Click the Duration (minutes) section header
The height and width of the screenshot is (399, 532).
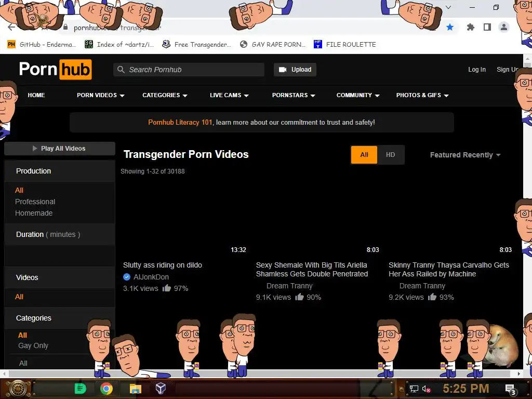pyautogui.click(x=60, y=234)
